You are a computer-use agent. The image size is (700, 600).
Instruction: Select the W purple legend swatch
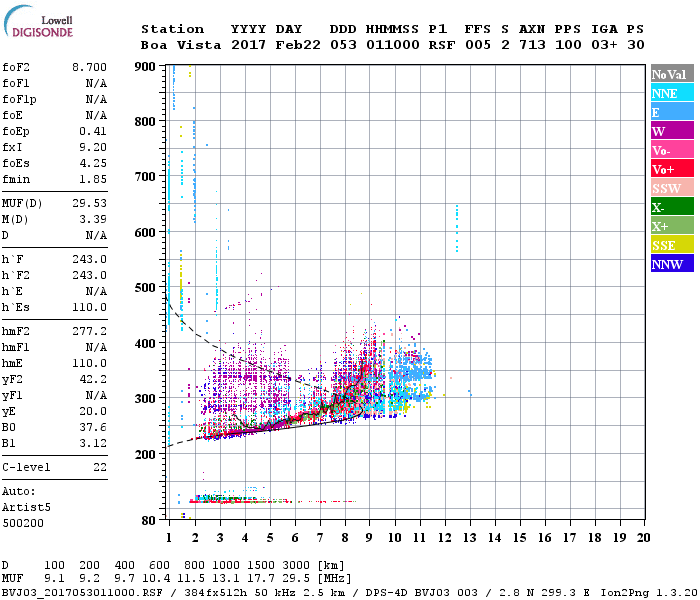(672, 131)
